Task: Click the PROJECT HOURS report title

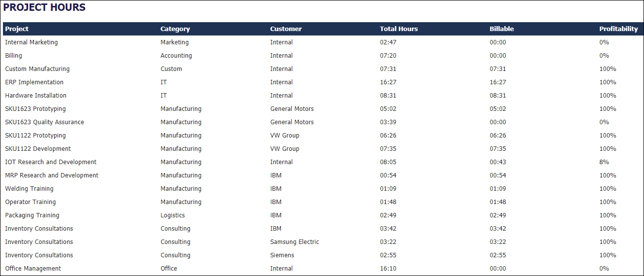Action: 44,8
